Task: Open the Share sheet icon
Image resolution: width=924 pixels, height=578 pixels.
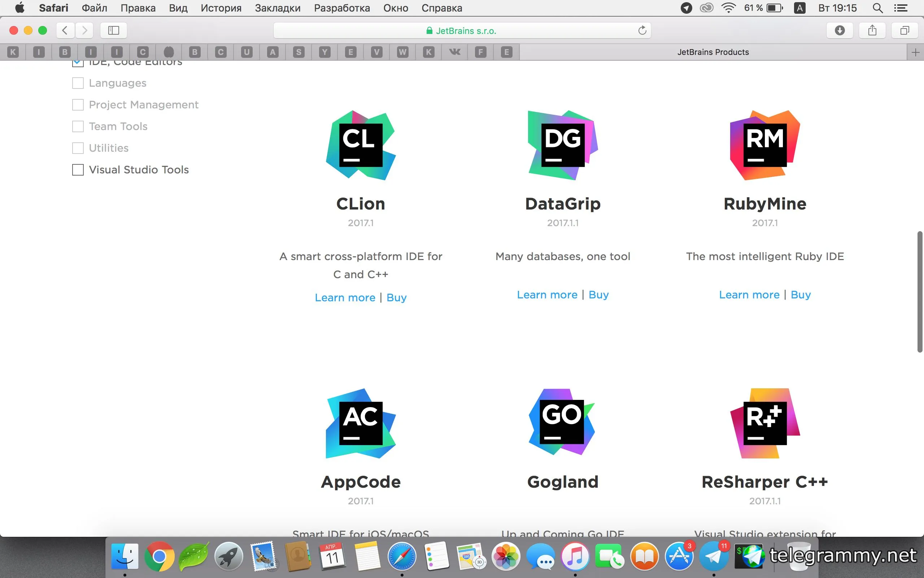Action: tap(872, 30)
